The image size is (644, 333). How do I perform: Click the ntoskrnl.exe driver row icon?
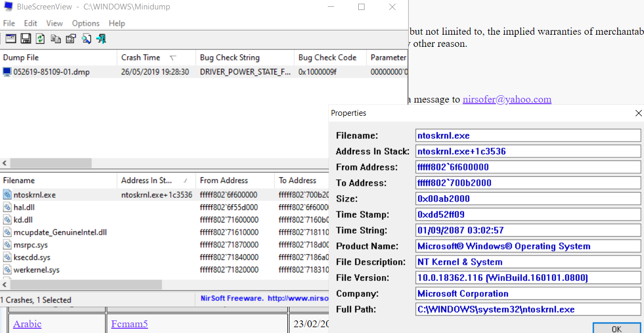point(7,195)
